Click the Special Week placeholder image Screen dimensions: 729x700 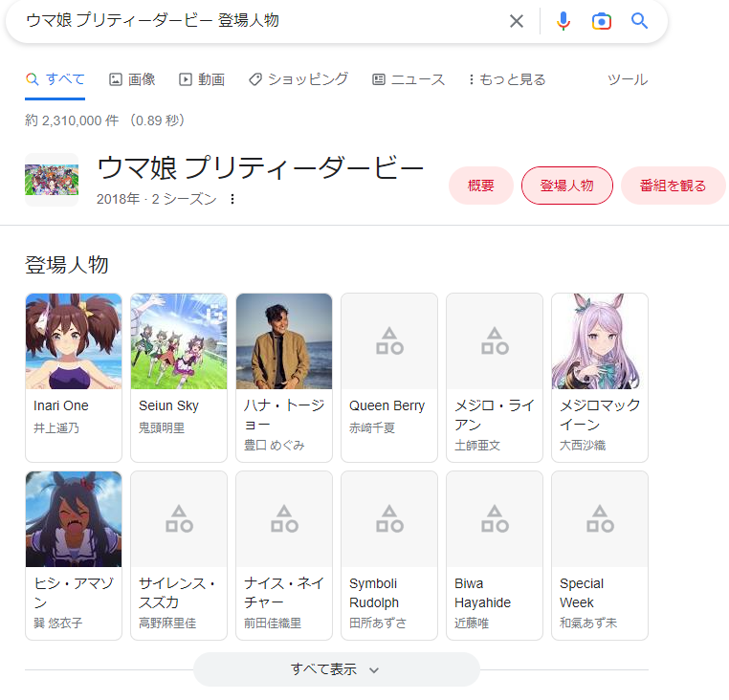(600, 519)
